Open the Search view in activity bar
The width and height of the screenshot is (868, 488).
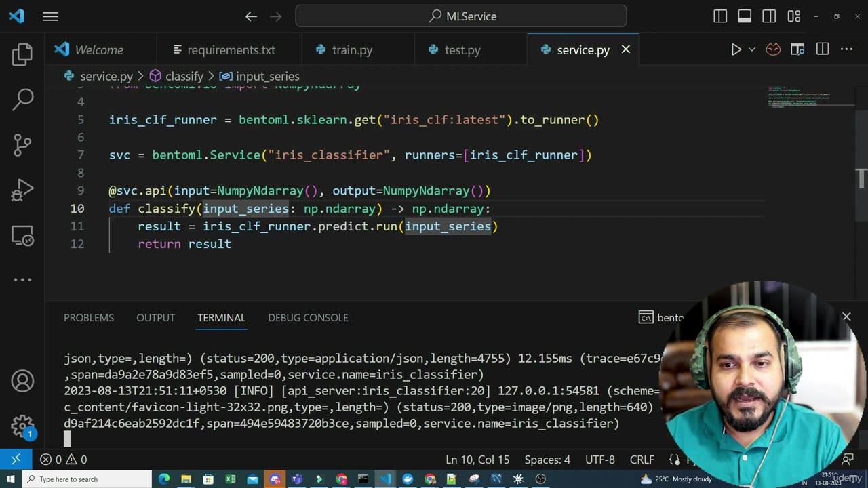(22, 100)
